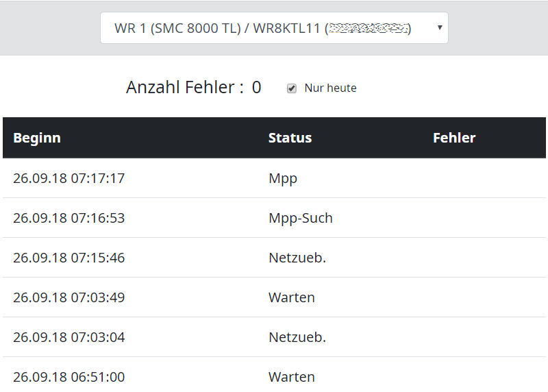
Task: Click the Beginn column header
Action: [37, 138]
